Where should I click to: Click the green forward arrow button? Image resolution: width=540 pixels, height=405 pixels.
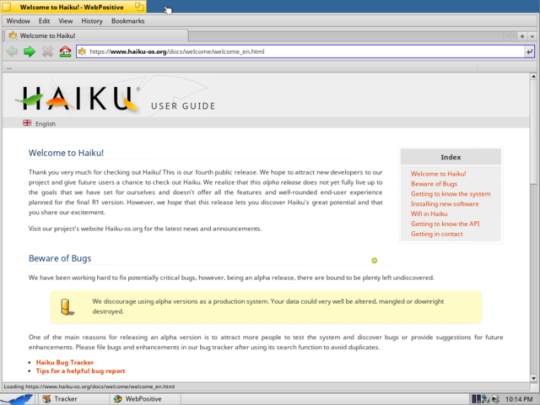(30, 52)
